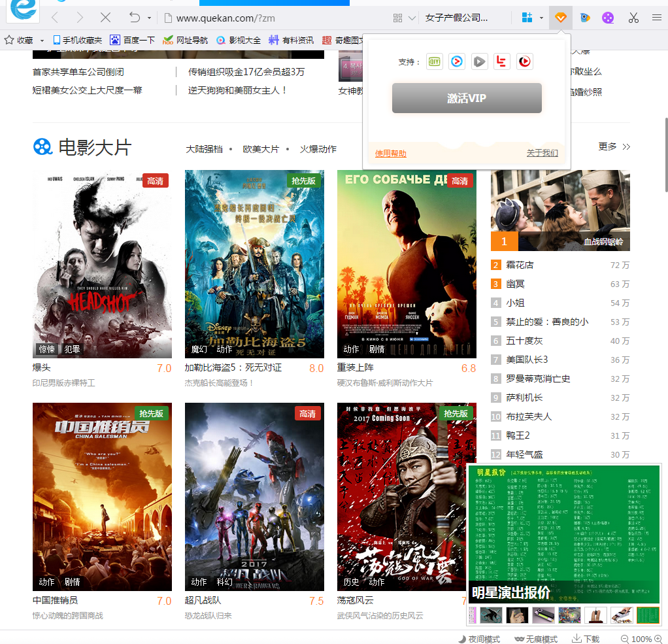The width and height of the screenshot is (668, 644).
Task: Click 美国队长3 in the ranking list
Action: 527,360
